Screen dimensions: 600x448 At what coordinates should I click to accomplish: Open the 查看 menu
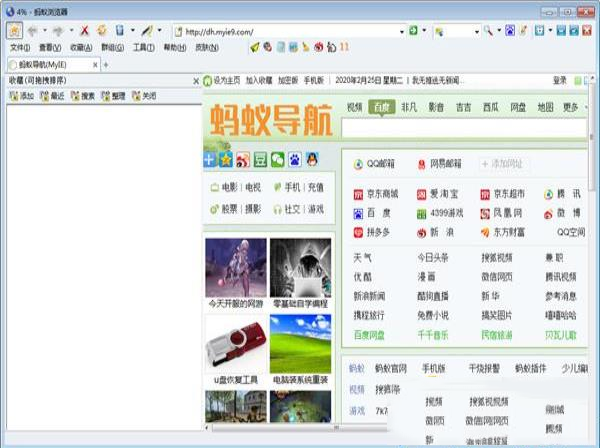click(50, 47)
